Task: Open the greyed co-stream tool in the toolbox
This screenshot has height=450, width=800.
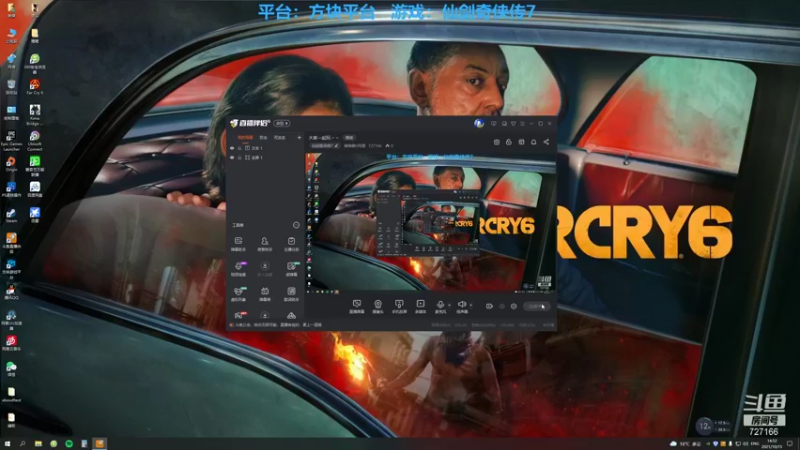Action: tap(265, 269)
